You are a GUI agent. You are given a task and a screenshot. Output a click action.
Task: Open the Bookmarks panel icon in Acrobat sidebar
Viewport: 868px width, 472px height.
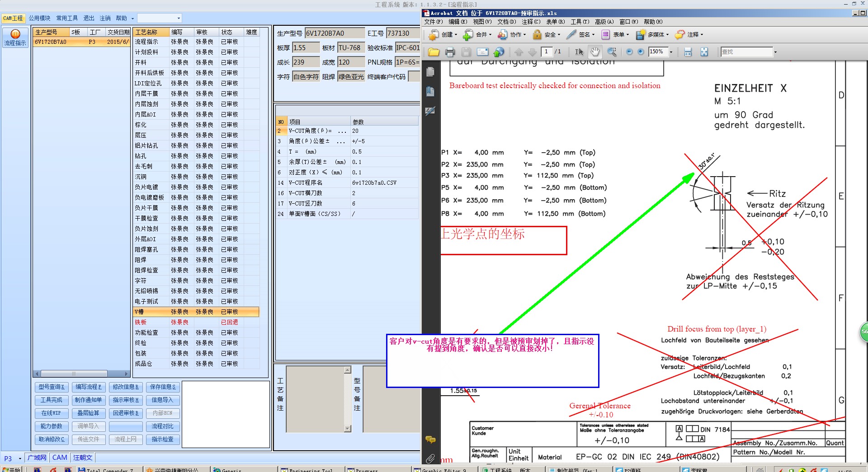click(430, 91)
